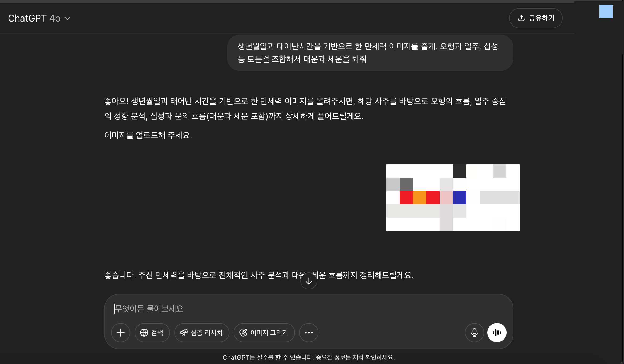
Task: Click the blue block in the uploaded image
Action: click(x=459, y=198)
